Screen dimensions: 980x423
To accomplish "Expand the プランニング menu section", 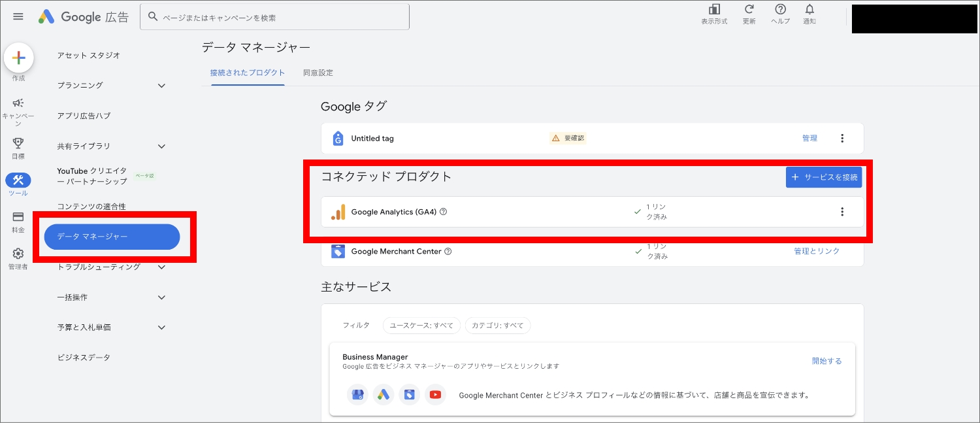I will pos(161,86).
